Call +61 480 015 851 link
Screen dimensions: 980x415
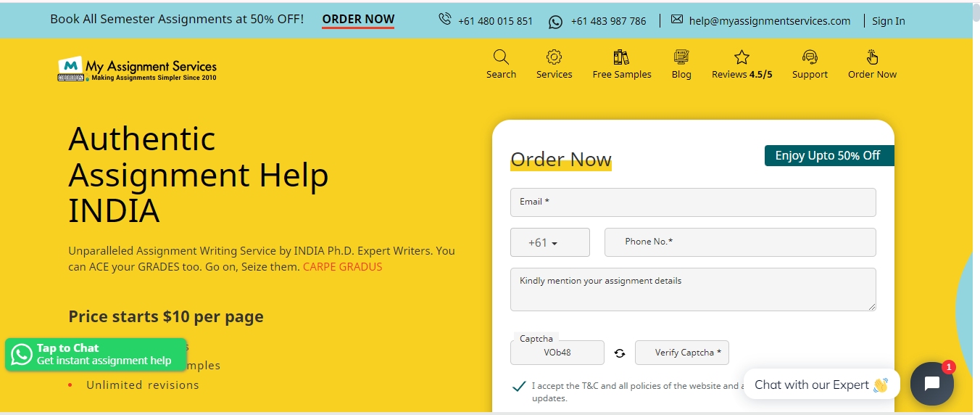495,21
